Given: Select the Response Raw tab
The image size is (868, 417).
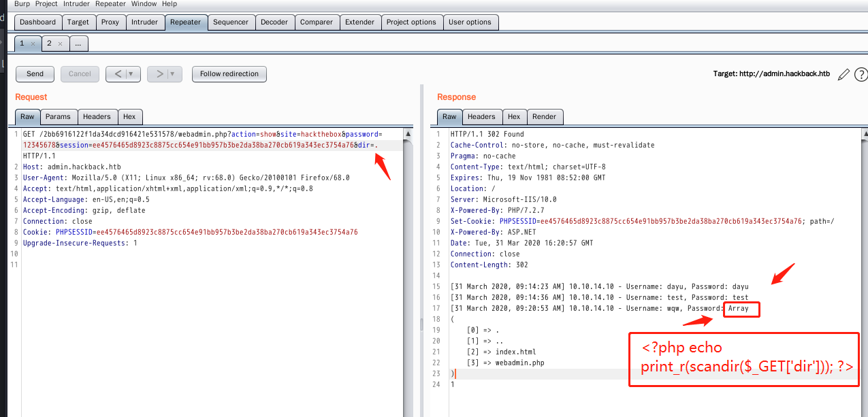Looking at the screenshot, I should click(449, 116).
